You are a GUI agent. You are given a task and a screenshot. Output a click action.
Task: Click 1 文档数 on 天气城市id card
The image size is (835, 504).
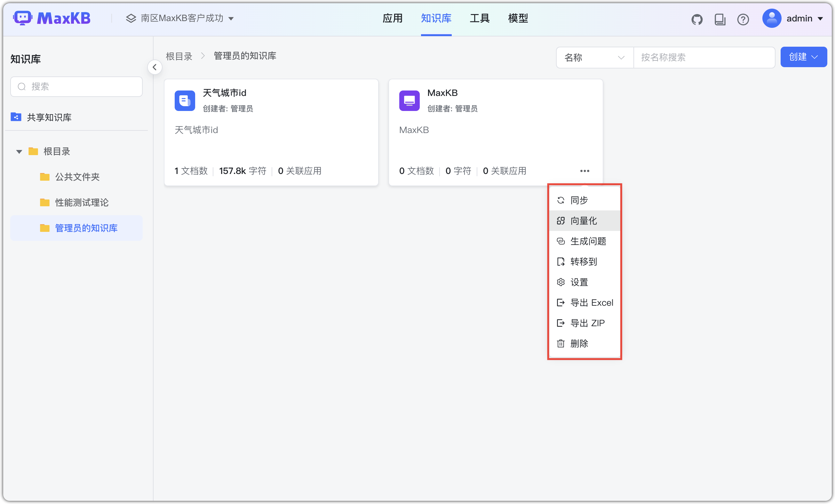point(191,171)
